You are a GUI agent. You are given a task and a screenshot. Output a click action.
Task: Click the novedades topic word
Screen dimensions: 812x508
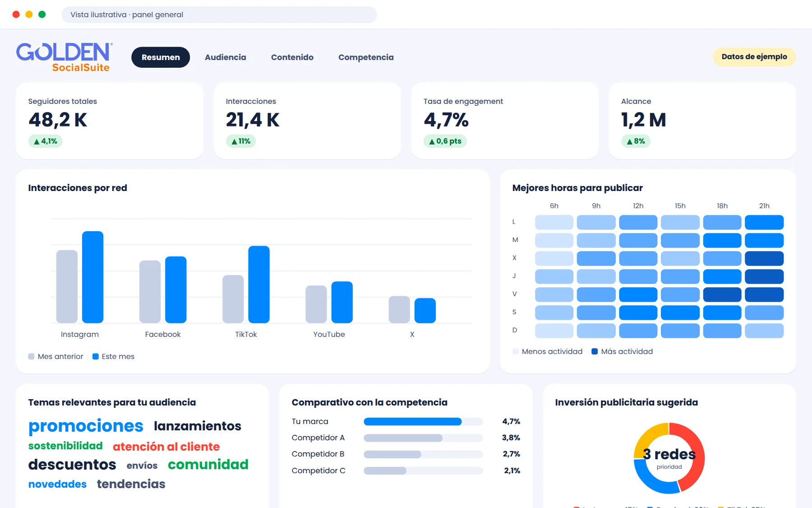(57, 484)
